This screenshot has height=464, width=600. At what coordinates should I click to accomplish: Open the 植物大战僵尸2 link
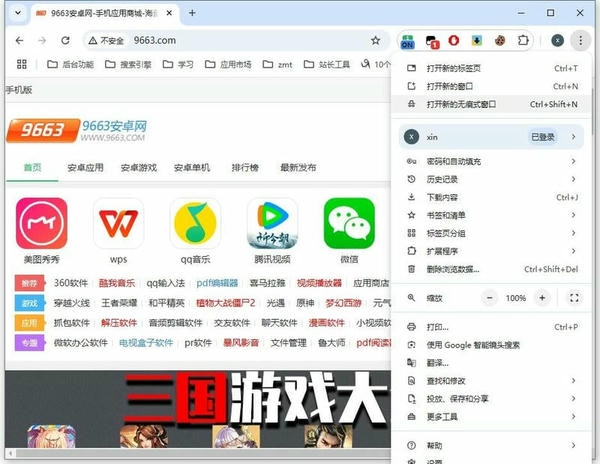pos(225,303)
